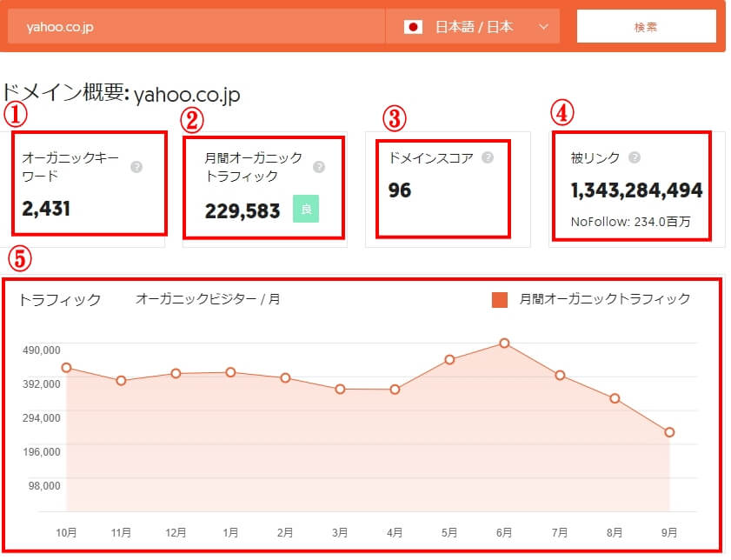
Task: Click domain score value 96
Action: [x=400, y=190]
